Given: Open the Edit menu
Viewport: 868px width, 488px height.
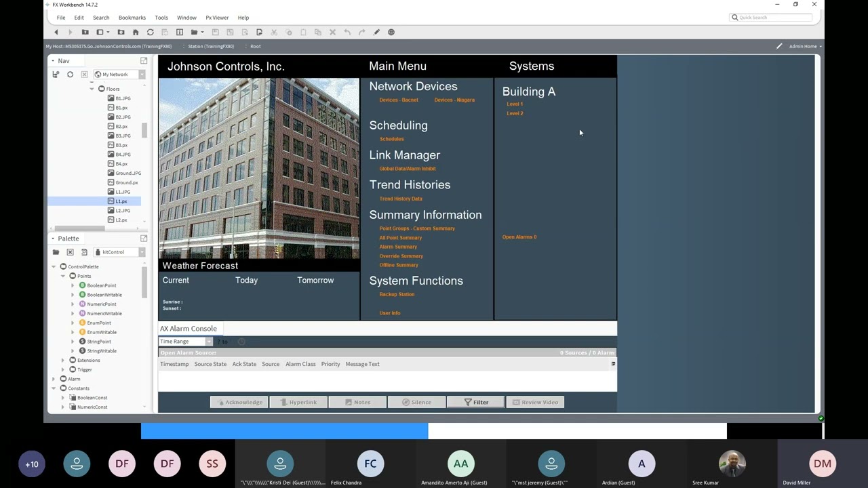Looking at the screenshot, I should tap(79, 18).
